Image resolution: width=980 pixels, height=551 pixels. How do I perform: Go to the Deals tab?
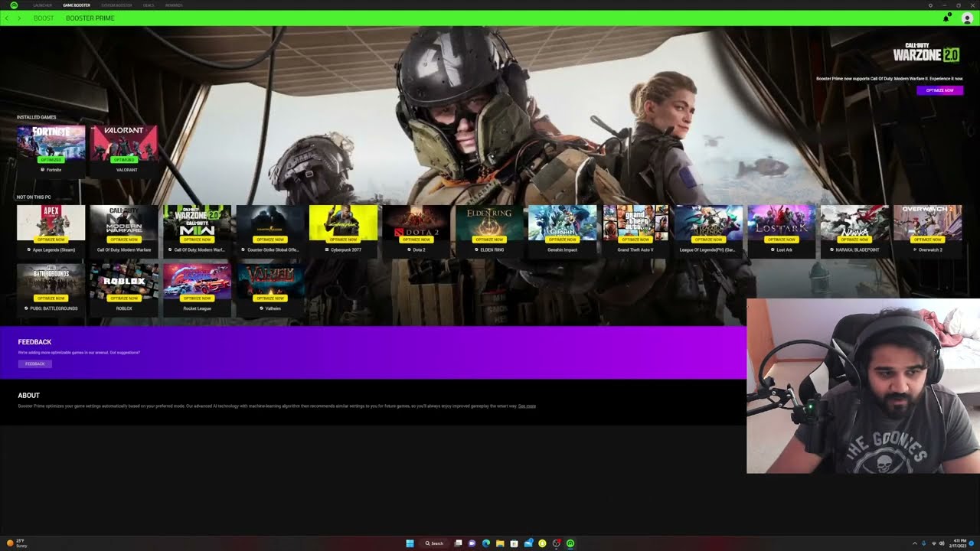149,5
